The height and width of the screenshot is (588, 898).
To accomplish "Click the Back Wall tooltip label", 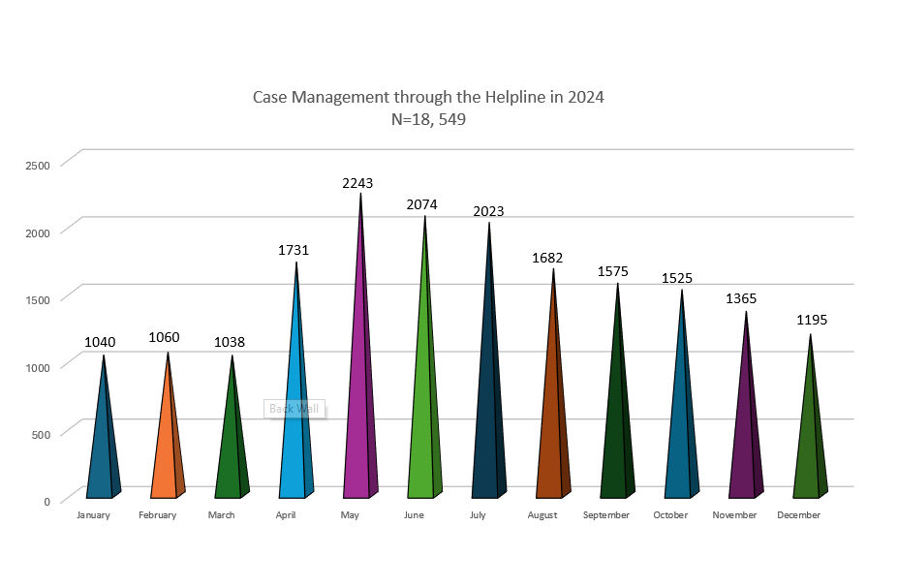I will pyautogui.click(x=294, y=409).
